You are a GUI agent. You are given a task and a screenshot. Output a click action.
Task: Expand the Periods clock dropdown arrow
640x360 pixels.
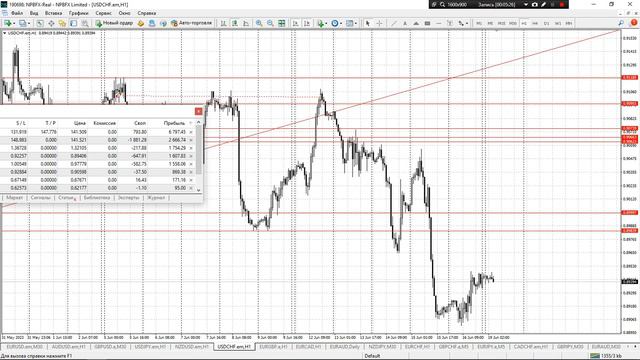(x=341, y=23)
